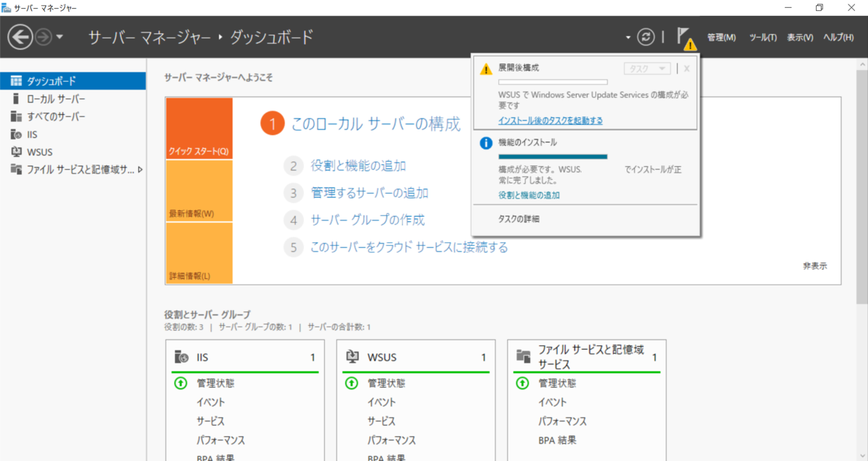The height and width of the screenshot is (461, 868).
Task: Open the navigation history dropdown arrow
Action: point(59,37)
